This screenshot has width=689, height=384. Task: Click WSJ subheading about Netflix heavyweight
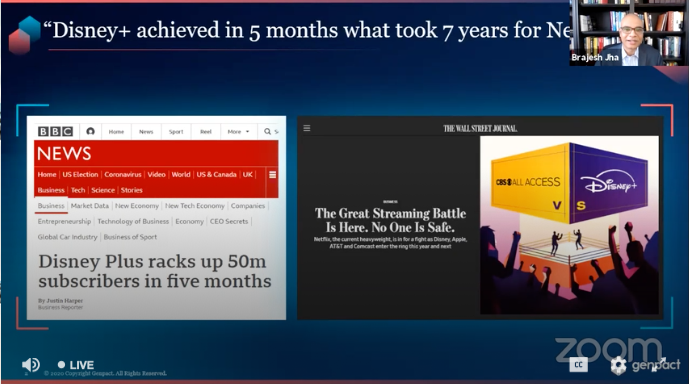point(390,243)
